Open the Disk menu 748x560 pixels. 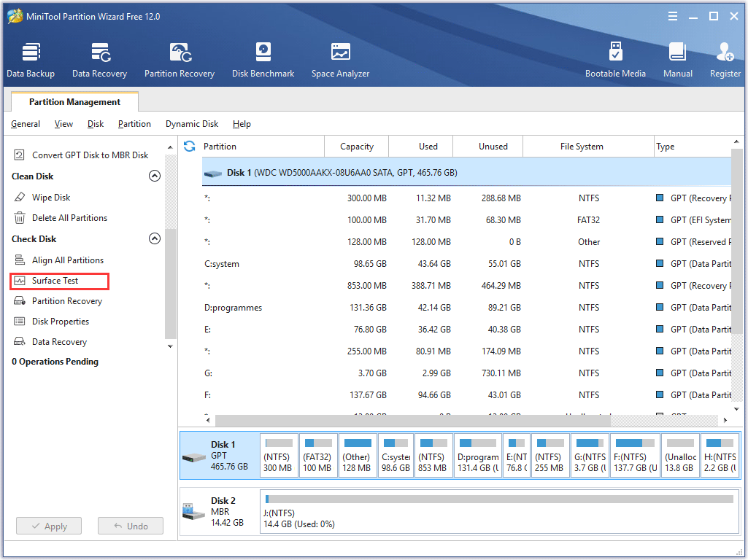(x=96, y=124)
